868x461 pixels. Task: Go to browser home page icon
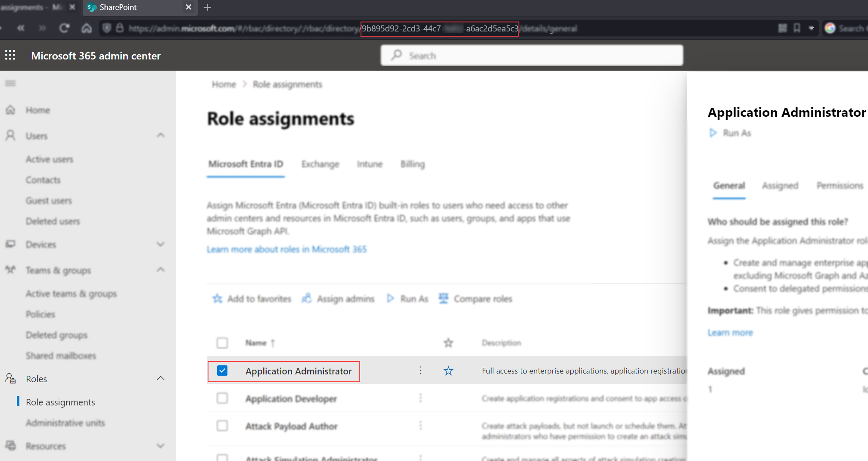87,28
